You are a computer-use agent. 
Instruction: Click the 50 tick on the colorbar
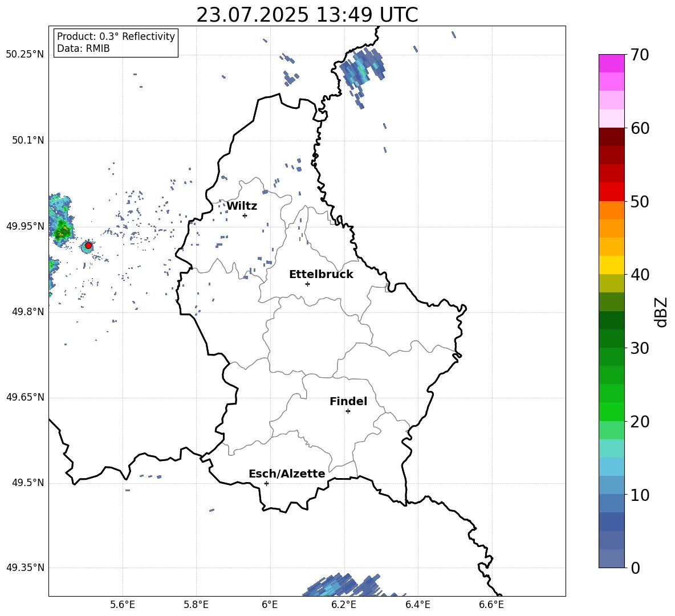639,202
